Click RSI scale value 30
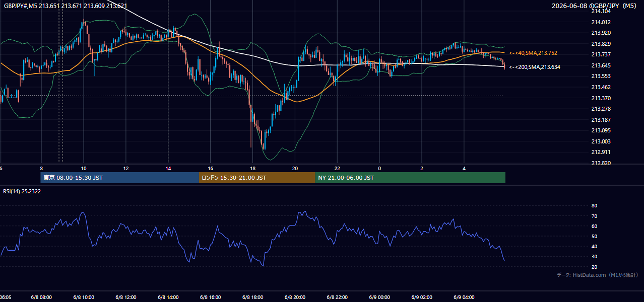This screenshot has height=302, width=644. 594,257
